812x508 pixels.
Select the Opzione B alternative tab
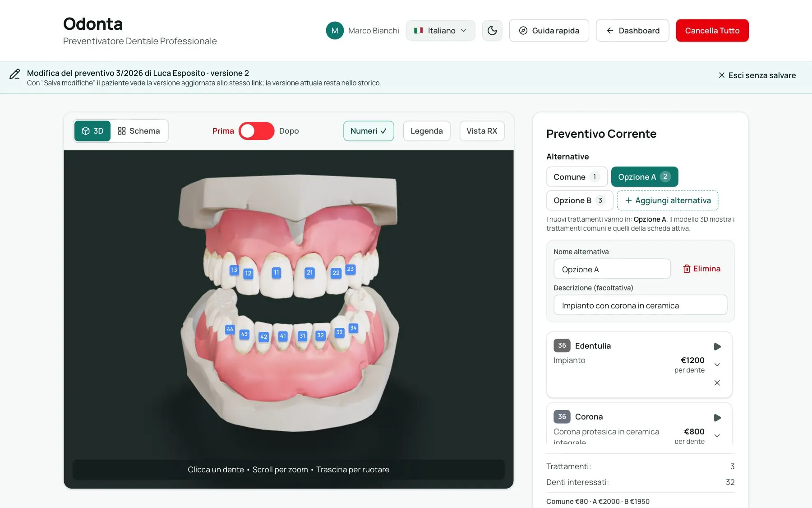[580, 200]
